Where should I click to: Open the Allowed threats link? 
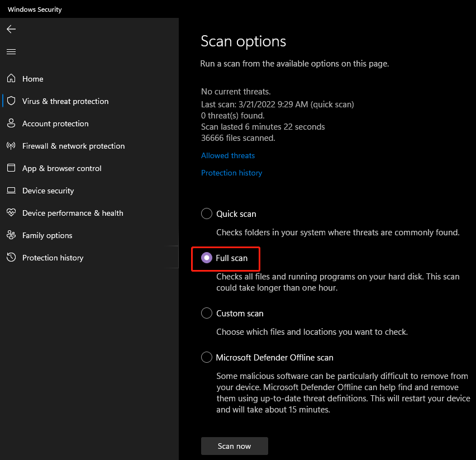tap(227, 155)
